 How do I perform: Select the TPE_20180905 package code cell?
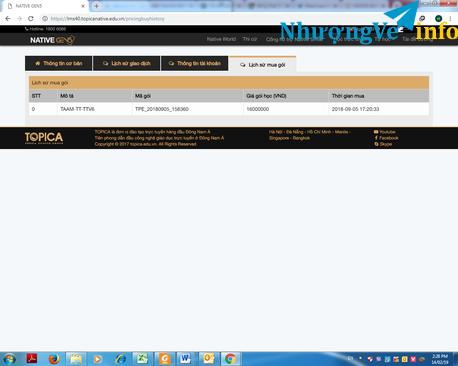162,109
